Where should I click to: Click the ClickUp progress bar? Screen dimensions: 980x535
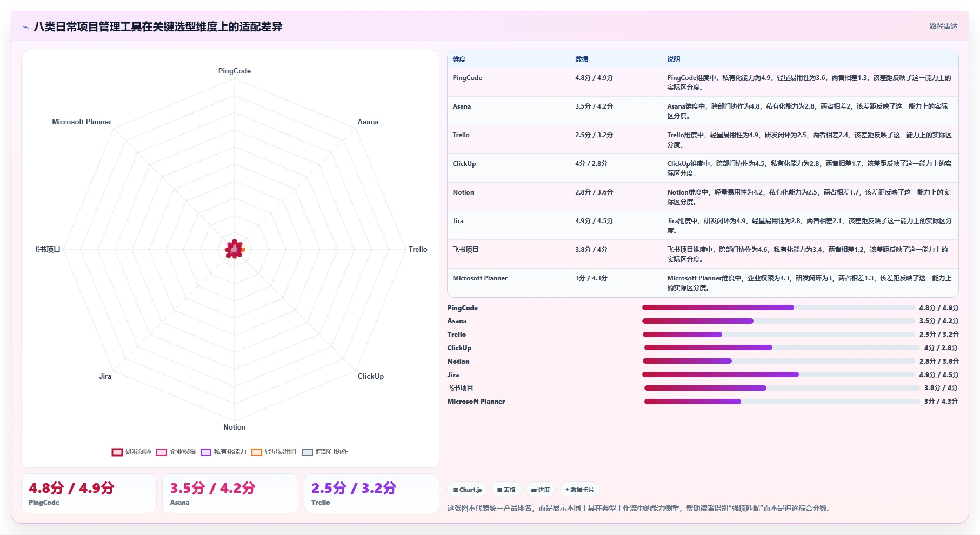tap(782, 347)
